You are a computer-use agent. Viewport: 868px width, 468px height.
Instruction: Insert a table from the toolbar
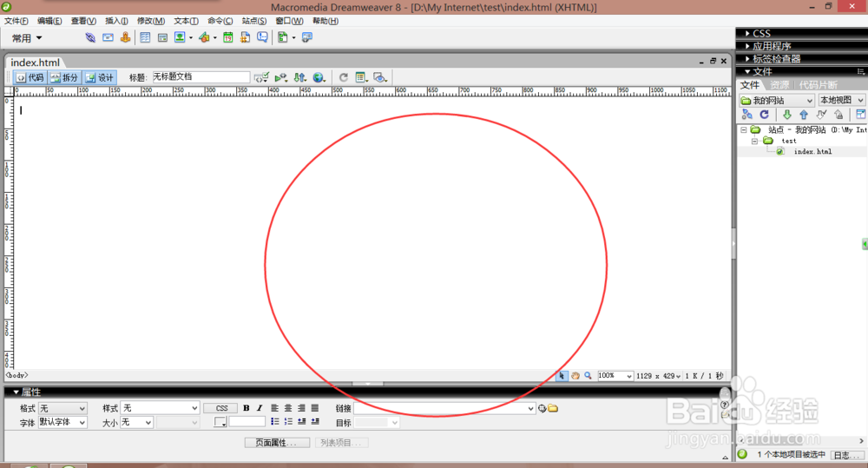click(x=145, y=37)
